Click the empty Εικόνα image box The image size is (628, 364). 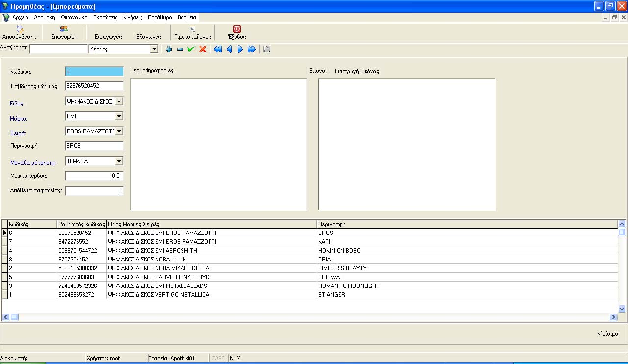coord(407,145)
